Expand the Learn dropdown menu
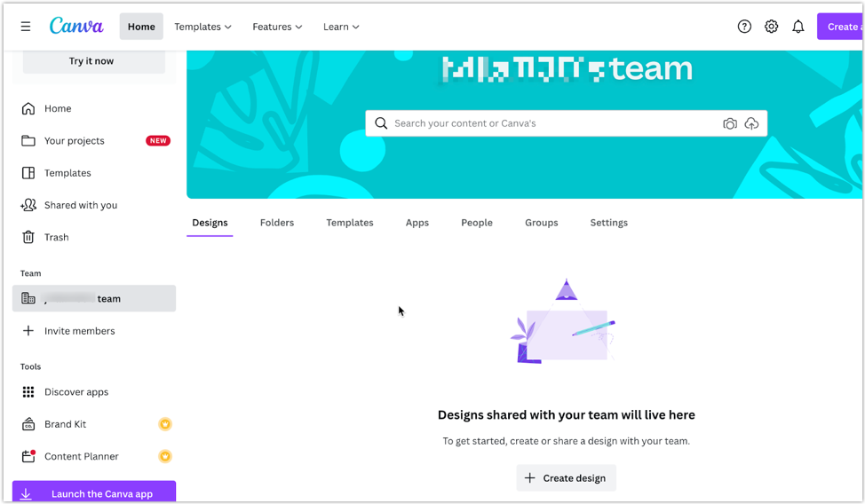 click(341, 27)
